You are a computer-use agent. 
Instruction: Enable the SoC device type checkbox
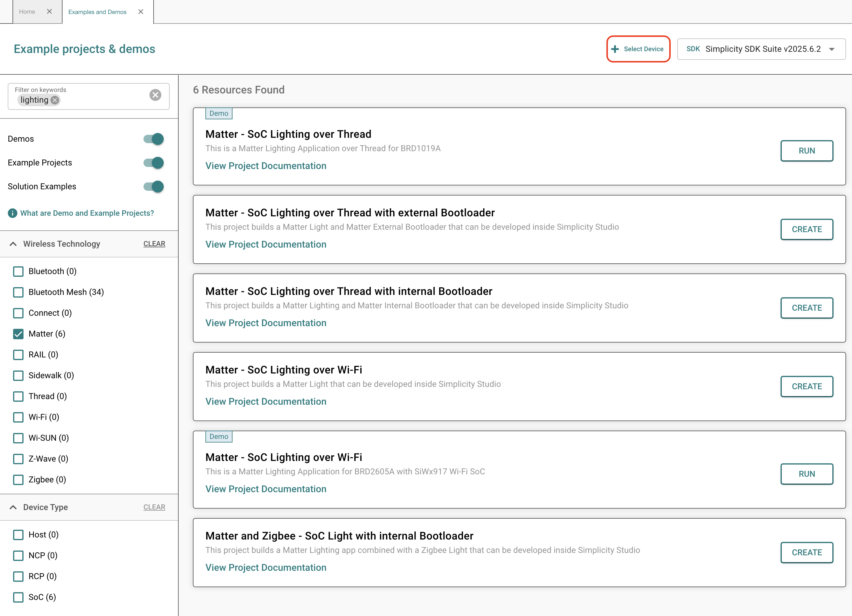[x=18, y=597]
